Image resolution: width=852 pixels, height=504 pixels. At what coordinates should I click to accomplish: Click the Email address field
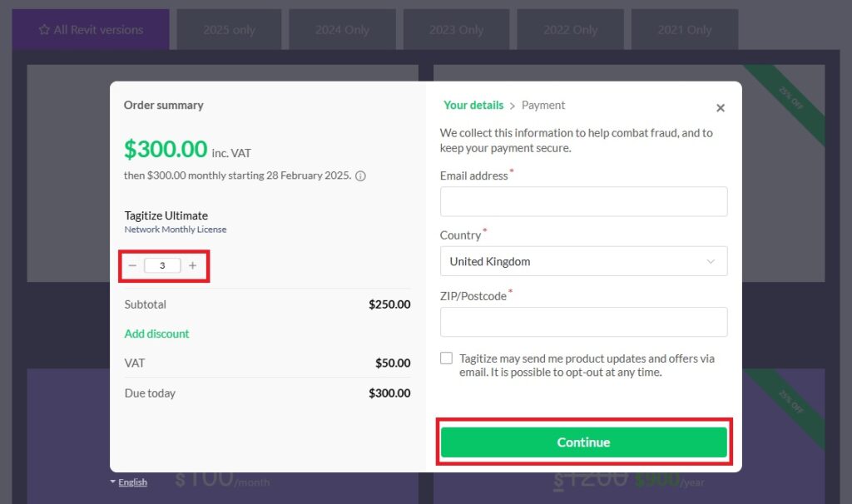point(583,201)
